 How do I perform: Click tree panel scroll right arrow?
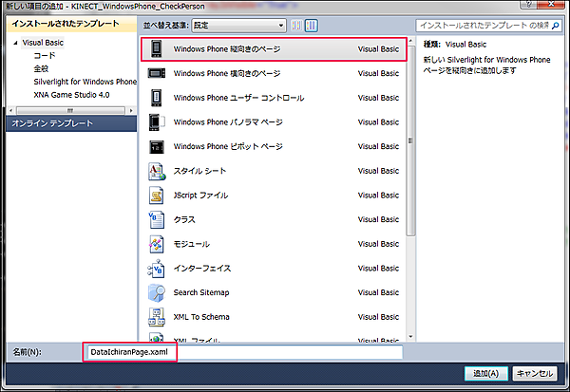point(131,110)
